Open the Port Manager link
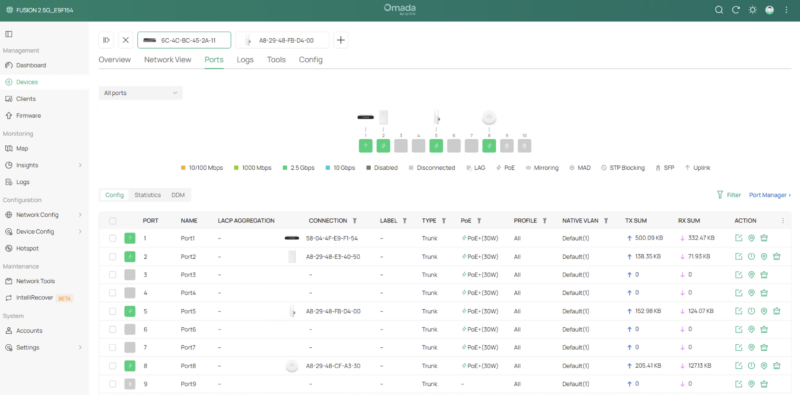Image resolution: width=800 pixels, height=395 pixels. 770,195
